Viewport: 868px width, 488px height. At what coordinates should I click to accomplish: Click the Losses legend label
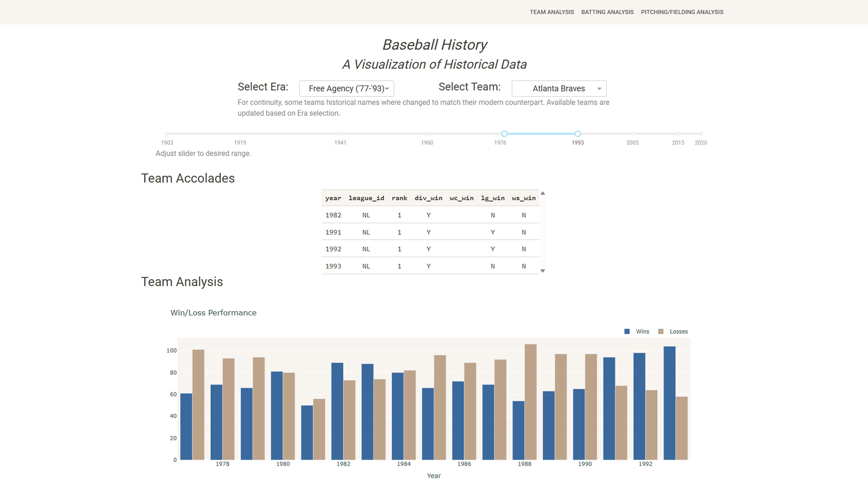679,331
